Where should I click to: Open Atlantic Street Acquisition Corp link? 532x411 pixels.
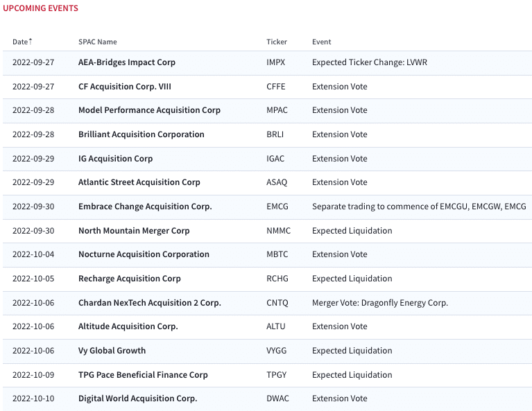tap(139, 182)
